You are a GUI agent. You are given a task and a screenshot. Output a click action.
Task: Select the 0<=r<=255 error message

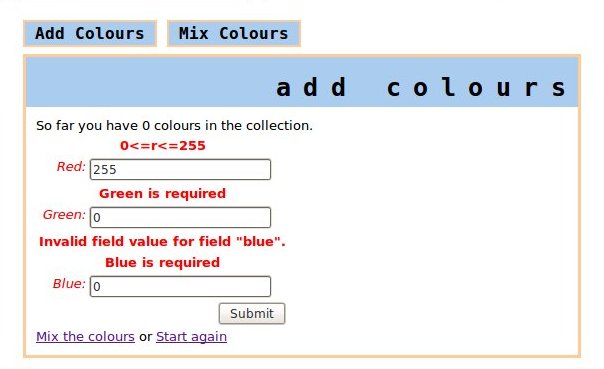(x=163, y=146)
